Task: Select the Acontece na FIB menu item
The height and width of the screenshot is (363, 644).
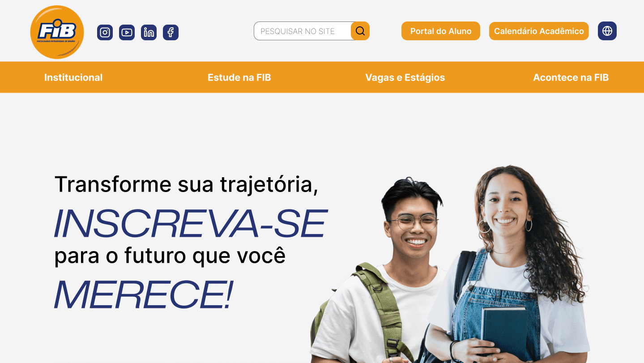Action: click(x=571, y=77)
